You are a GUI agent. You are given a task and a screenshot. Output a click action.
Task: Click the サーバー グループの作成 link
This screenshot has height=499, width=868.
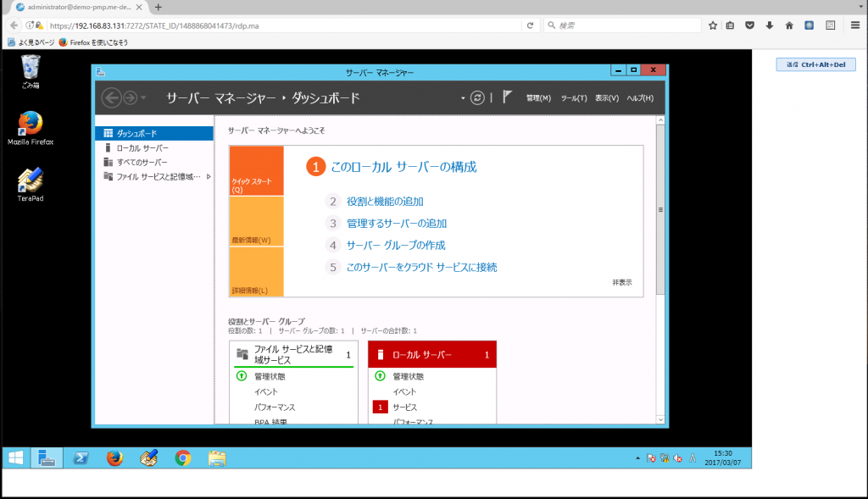click(396, 245)
